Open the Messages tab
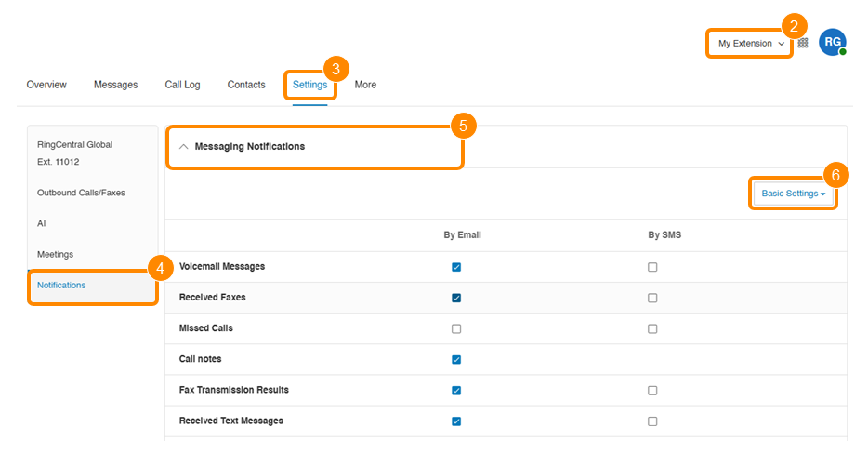 (115, 85)
